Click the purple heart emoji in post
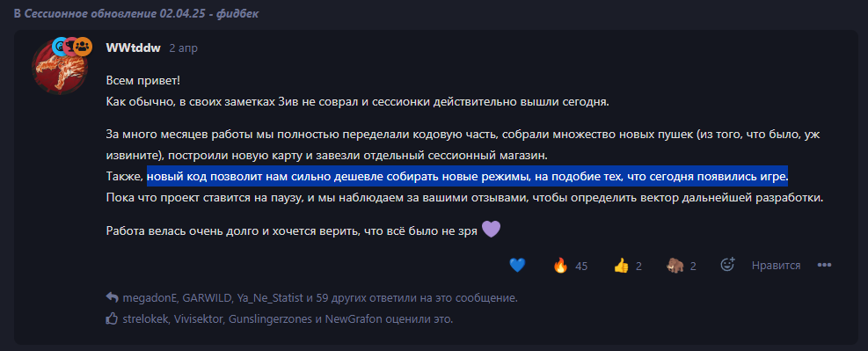 click(x=491, y=230)
